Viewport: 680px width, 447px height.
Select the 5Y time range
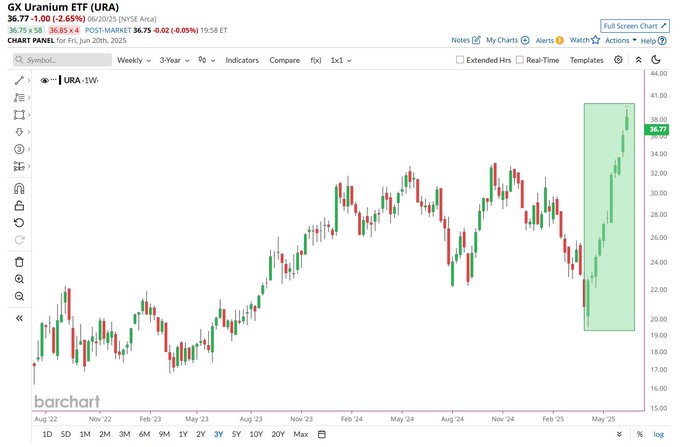click(x=236, y=434)
